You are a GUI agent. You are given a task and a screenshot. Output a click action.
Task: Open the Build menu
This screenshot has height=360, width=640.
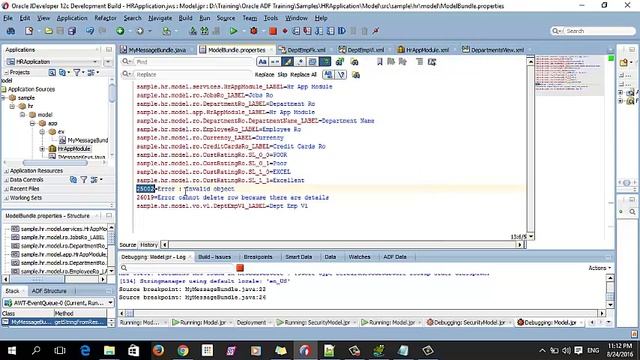click(185, 18)
